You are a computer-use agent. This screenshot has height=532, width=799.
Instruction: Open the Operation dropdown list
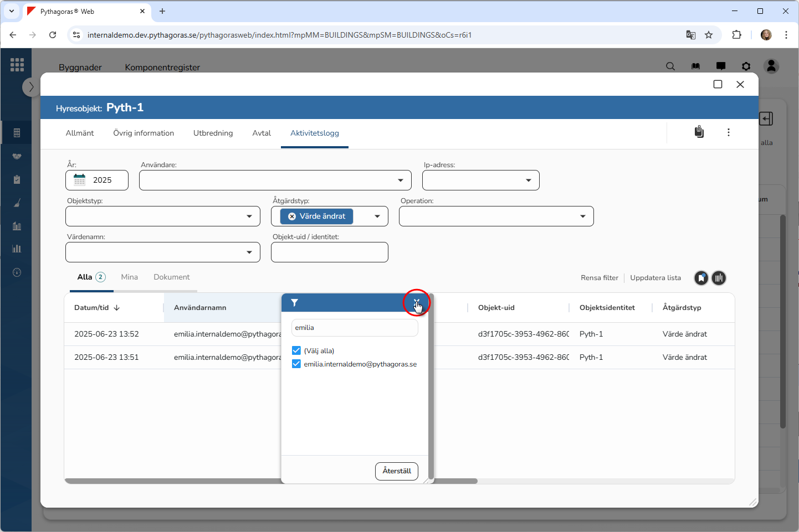click(583, 216)
